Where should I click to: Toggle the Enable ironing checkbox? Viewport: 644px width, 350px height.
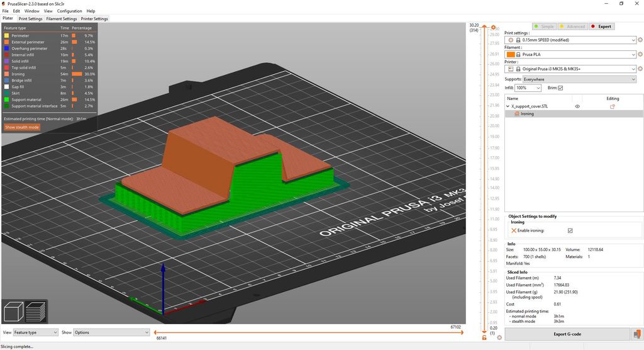(x=570, y=231)
